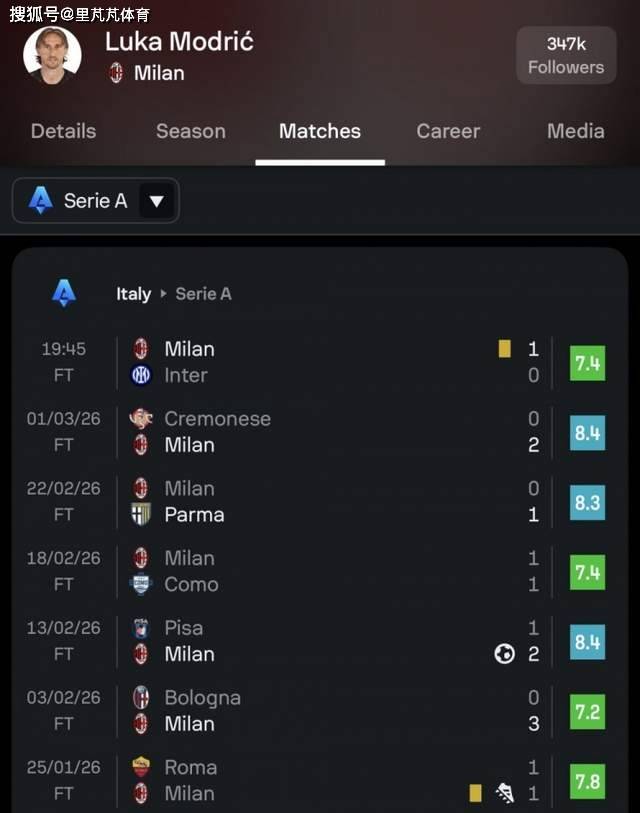Click the Cremonese team crest
This screenshot has width=640, height=813.
click(141, 419)
